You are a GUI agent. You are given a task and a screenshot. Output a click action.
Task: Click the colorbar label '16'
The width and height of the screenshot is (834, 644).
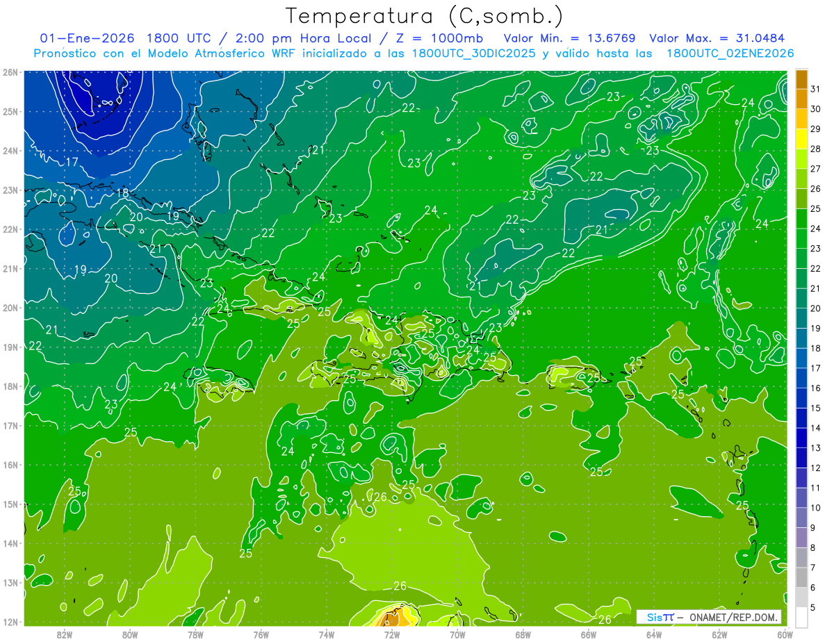tap(816, 388)
